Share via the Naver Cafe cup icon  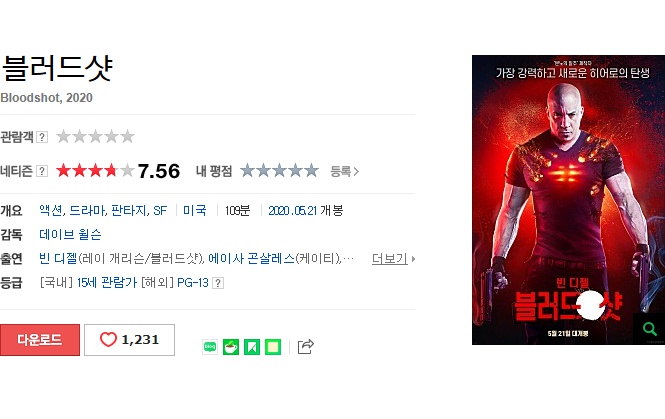point(231,347)
